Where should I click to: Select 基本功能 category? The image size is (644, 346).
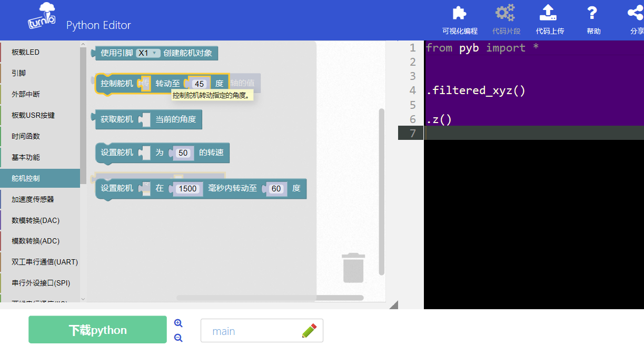coord(40,157)
